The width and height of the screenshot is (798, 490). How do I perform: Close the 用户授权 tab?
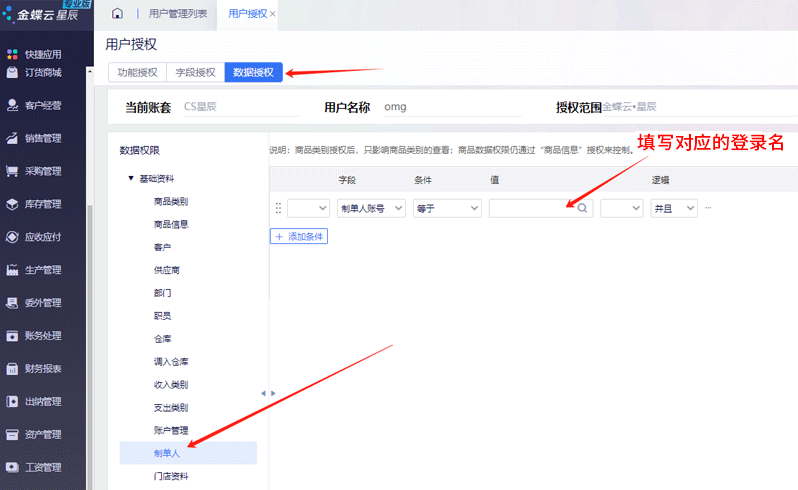[273, 14]
